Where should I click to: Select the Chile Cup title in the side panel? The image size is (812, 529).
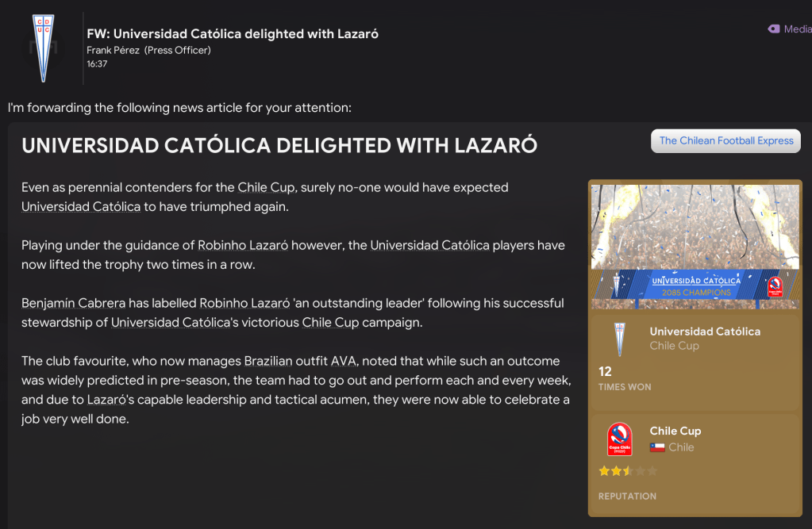pos(675,431)
